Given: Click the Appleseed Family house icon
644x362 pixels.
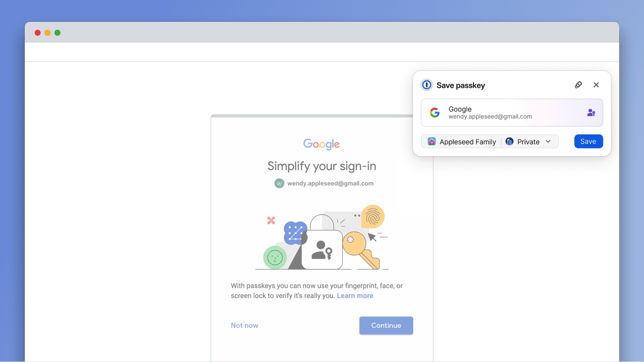Looking at the screenshot, I should 431,142.
